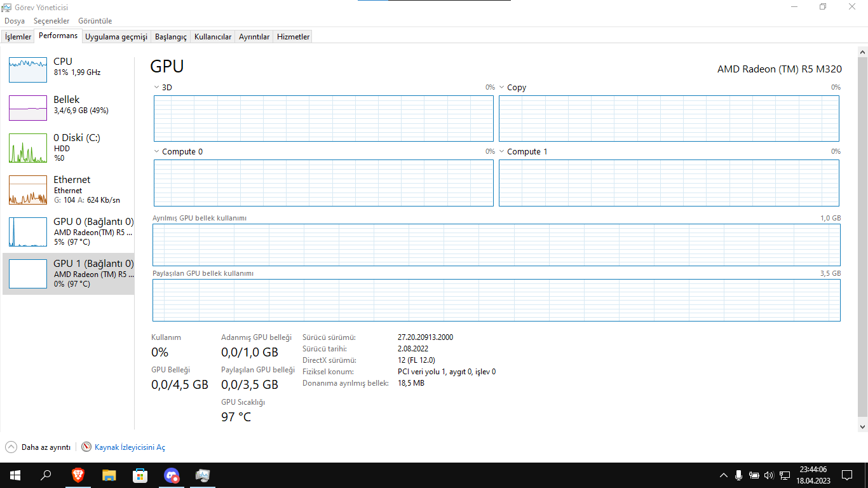Open the Dosya menu
The height and width of the screenshot is (488, 868).
click(x=15, y=21)
